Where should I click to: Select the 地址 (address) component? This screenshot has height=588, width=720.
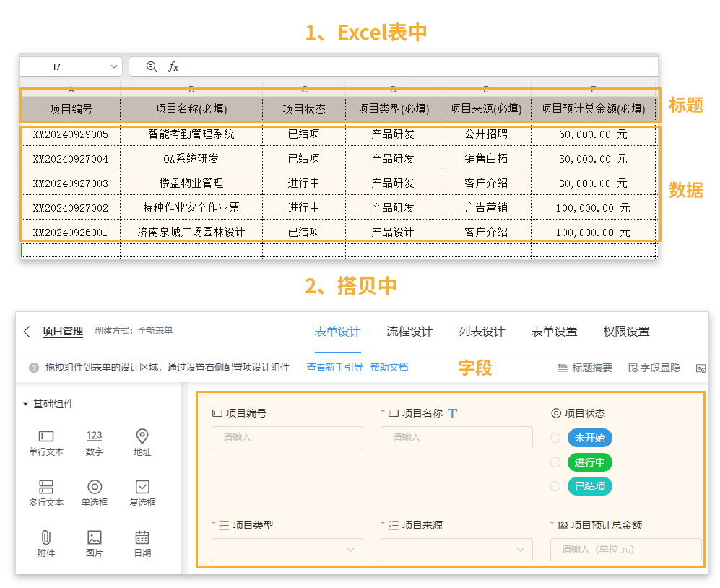pyautogui.click(x=142, y=444)
